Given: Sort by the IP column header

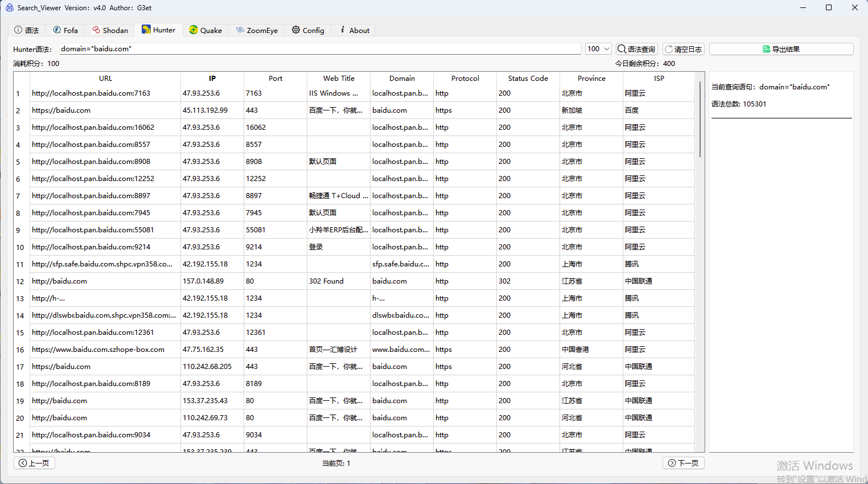Looking at the screenshot, I should [x=212, y=79].
